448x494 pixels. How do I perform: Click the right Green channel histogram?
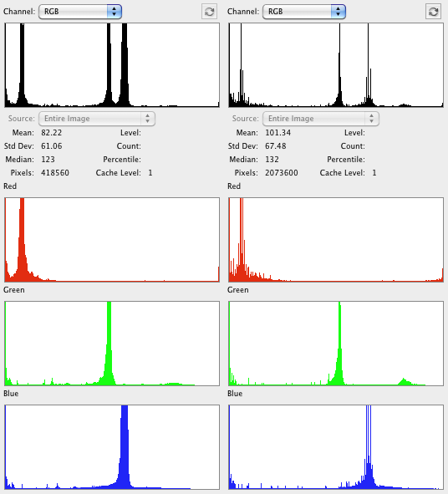[x=336, y=344]
